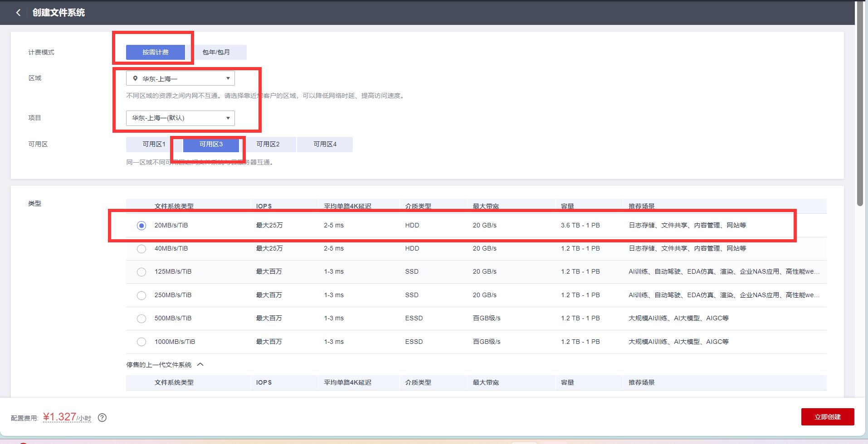Choose the 125MB/s/TiB radio option
This screenshot has width=868, height=444.
pos(141,272)
